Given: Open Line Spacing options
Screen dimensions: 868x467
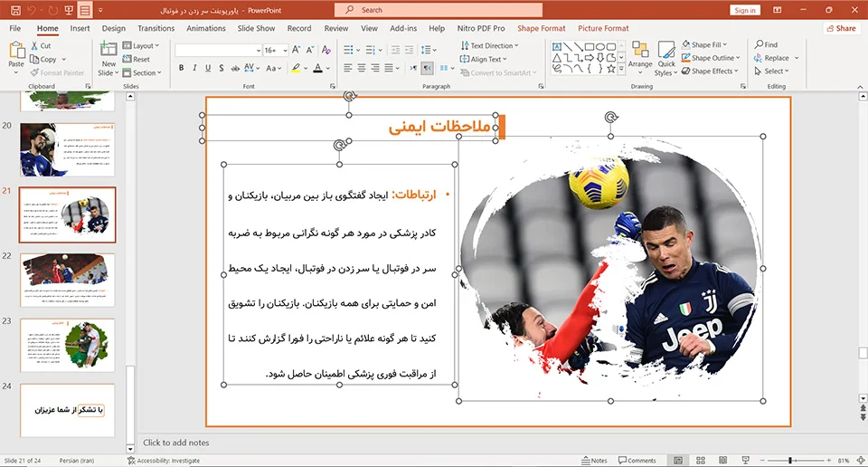Looking at the screenshot, I should coord(429,50).
